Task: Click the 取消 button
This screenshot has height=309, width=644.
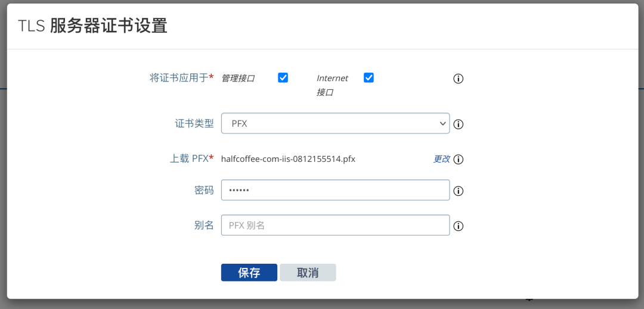Action: click(308, 273)
